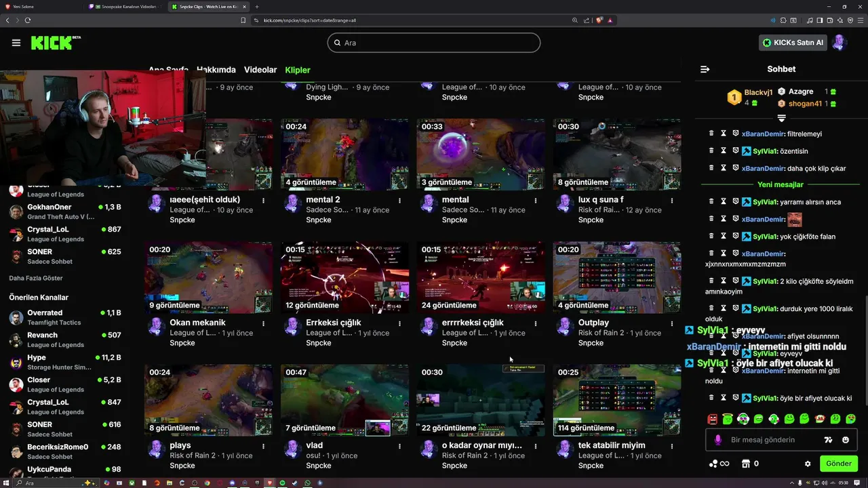Click Daha Fazla Göster in the sidebar

click(36, 278)
